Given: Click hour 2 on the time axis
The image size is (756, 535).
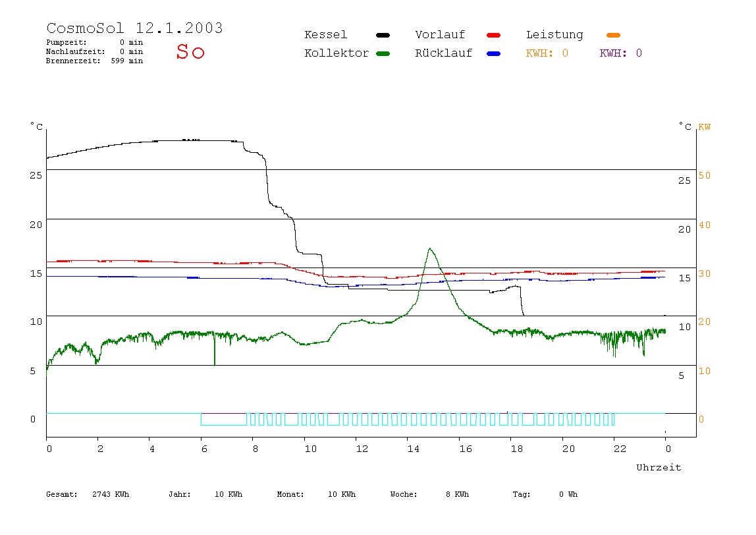Looking at the screenshot, I should pyautogui.click(x=100, y=449).
